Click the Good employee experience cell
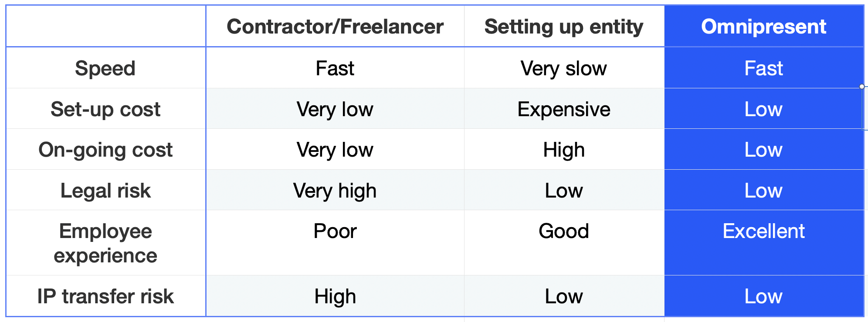This screenshot has width=868, height=322. (564, 243)
